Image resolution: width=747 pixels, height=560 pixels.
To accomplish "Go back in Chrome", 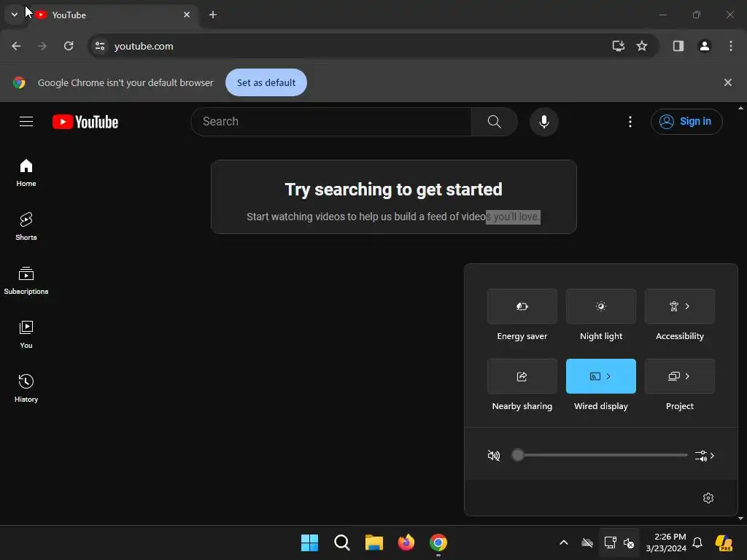I will click(16, 46).
